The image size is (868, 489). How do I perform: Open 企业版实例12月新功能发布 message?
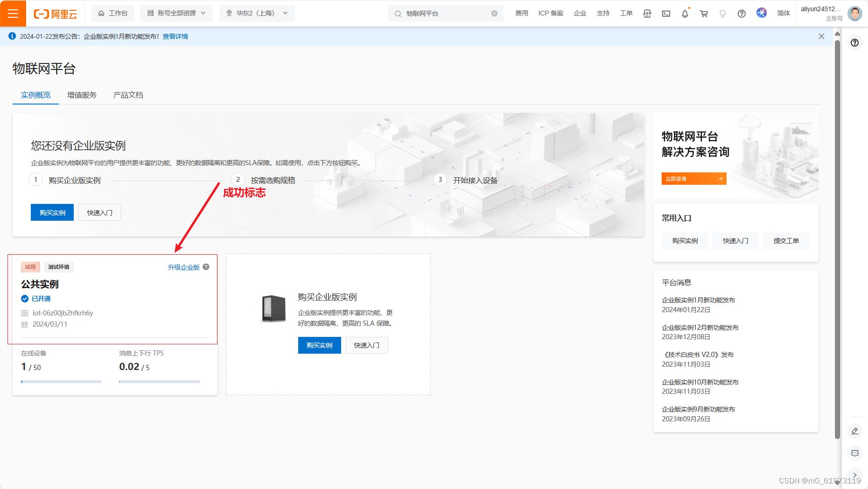click(700, 328)
